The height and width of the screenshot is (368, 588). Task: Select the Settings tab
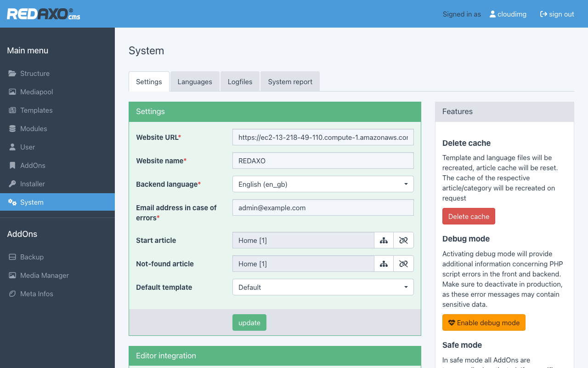(x=149, y=81)
